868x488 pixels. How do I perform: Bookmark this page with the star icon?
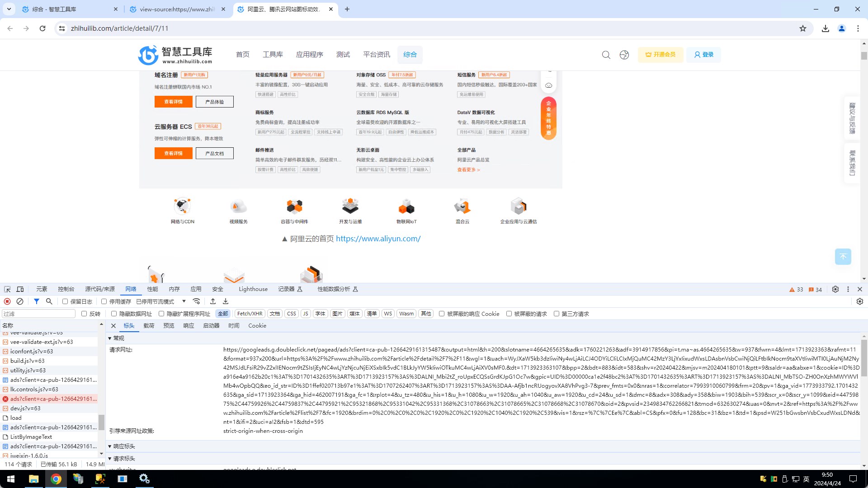click(802, 28)
